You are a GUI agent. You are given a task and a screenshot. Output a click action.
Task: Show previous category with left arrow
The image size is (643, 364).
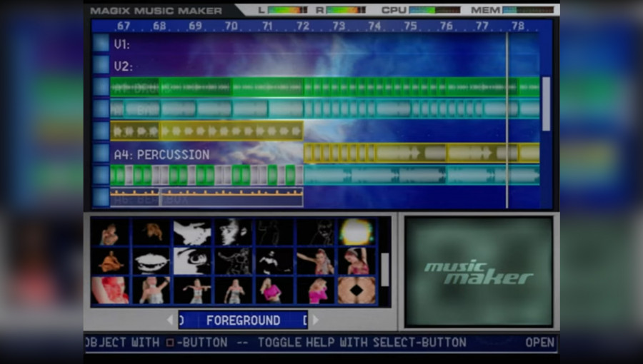click(x=170, y=320)
